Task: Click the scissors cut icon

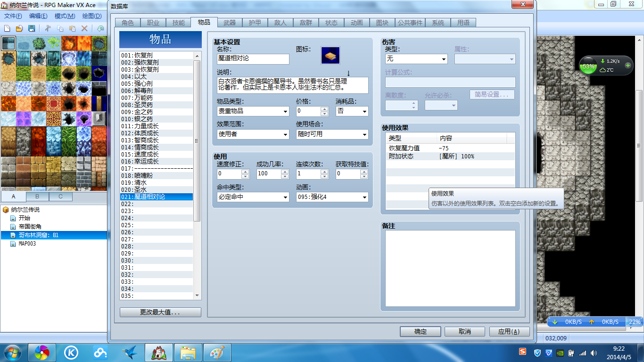Action: point(48,28)
